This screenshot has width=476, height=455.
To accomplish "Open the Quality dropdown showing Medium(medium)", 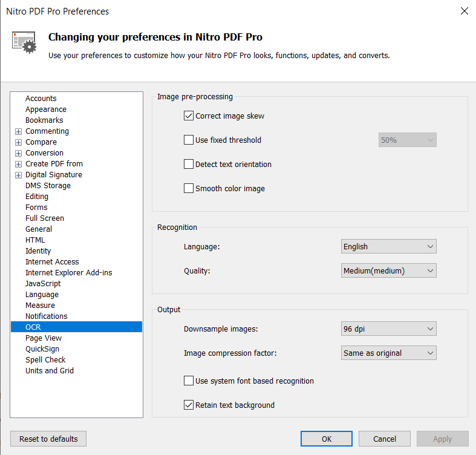I will tap(388, 270).
